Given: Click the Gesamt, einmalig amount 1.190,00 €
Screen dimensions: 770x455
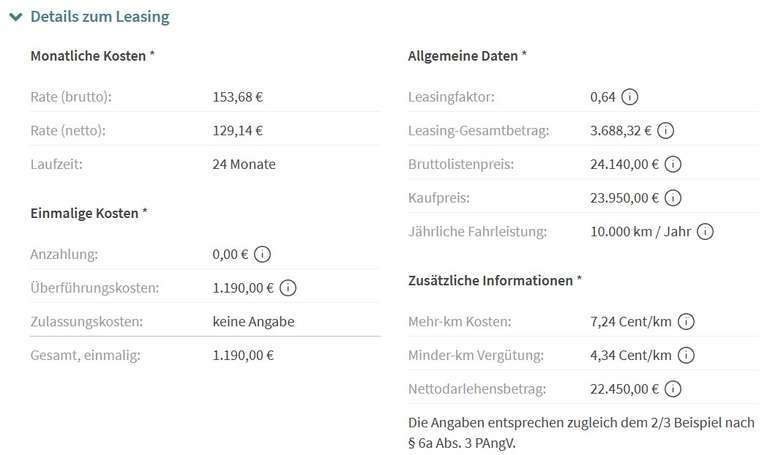Looking at the screenshot, I should 243,355.
